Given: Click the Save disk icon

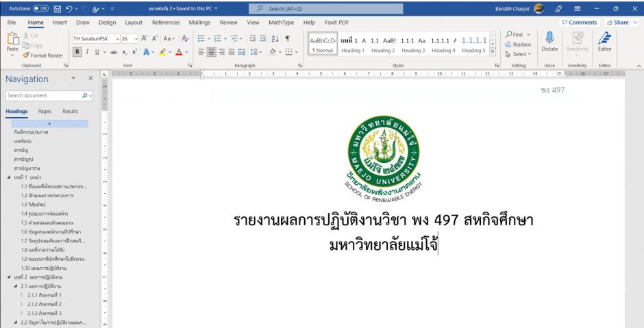Looking at the screenshot, I should click(58, 8).
